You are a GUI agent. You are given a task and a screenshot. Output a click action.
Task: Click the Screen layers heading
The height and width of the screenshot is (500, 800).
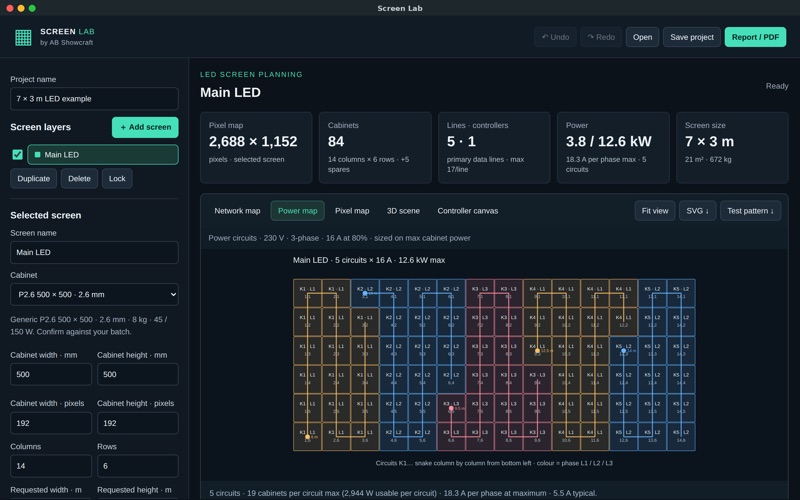click(x=40, y=127)
